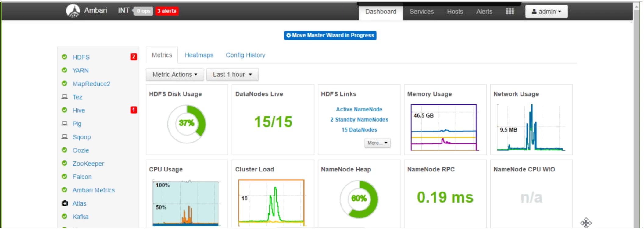Click the ZooKeeper green status icon
The image size is (644, 229).
pos(64,163)
